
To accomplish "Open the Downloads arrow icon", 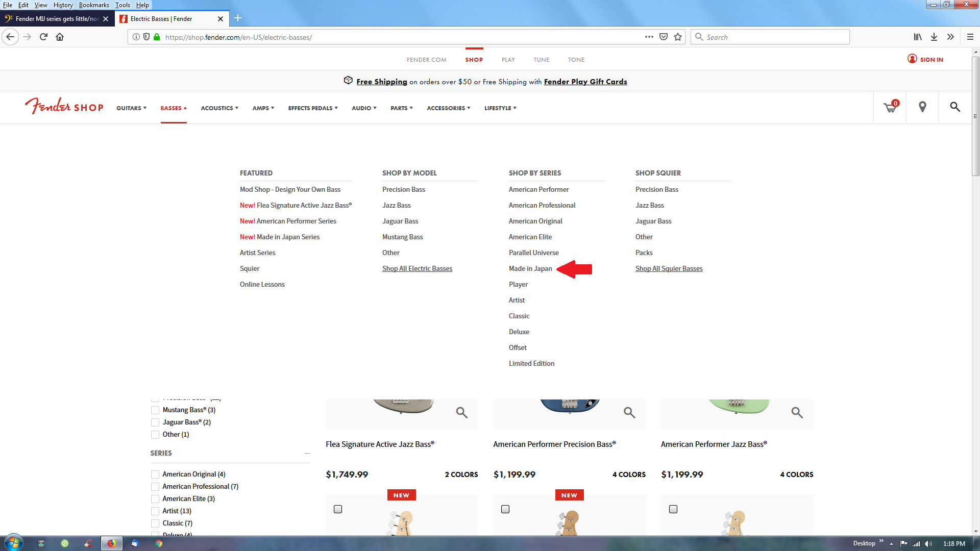I will (x=934, y=37).
